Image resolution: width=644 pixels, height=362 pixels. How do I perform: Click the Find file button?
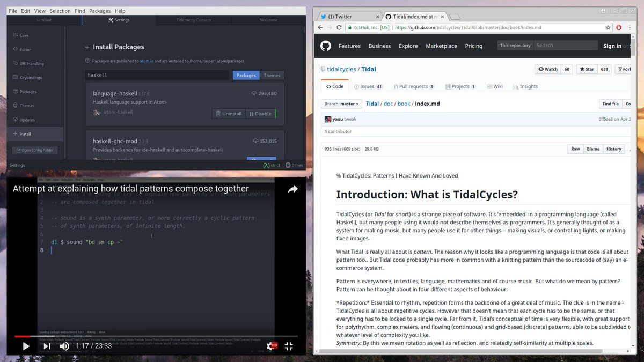tap(611, 104)
